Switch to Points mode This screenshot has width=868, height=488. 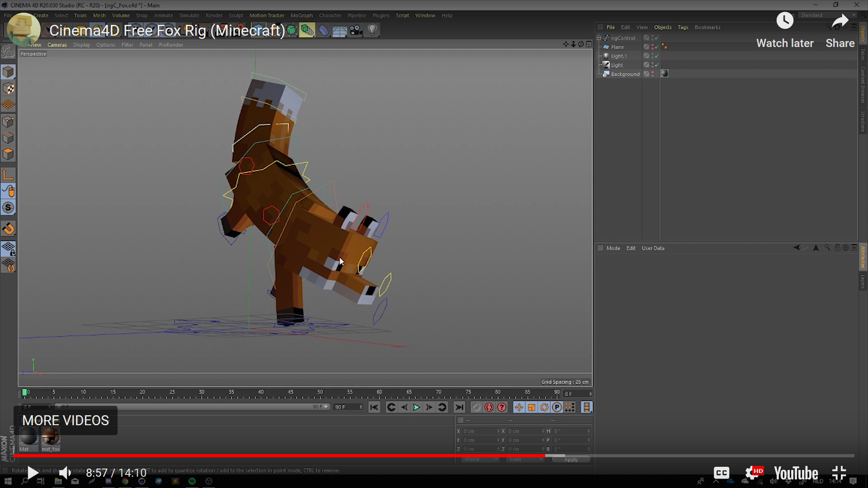coord(8,122)
